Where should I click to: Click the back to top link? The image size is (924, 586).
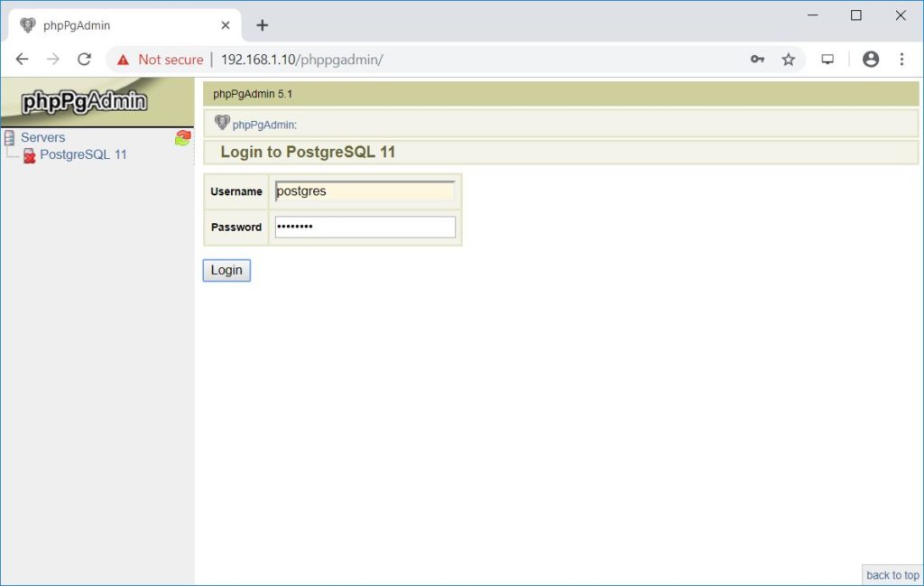(x=892, y=575)
